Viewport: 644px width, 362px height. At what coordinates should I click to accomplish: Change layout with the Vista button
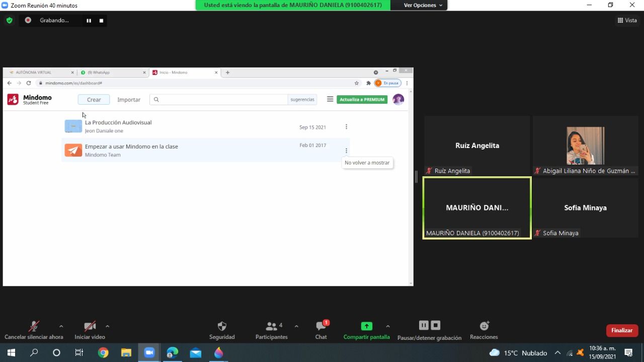627,21
